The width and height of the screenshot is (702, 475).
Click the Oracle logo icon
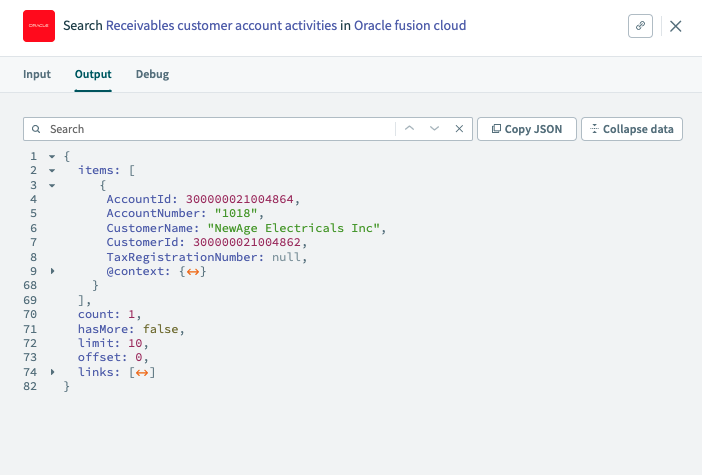tap(39, 26)
